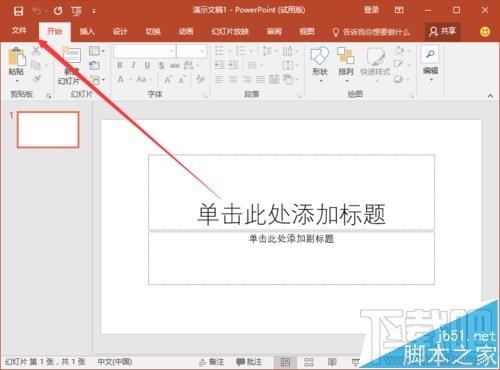Select slide 1 thumbnail in panel
This screenshot has width=500, height=370.
[x=48, y=130]
